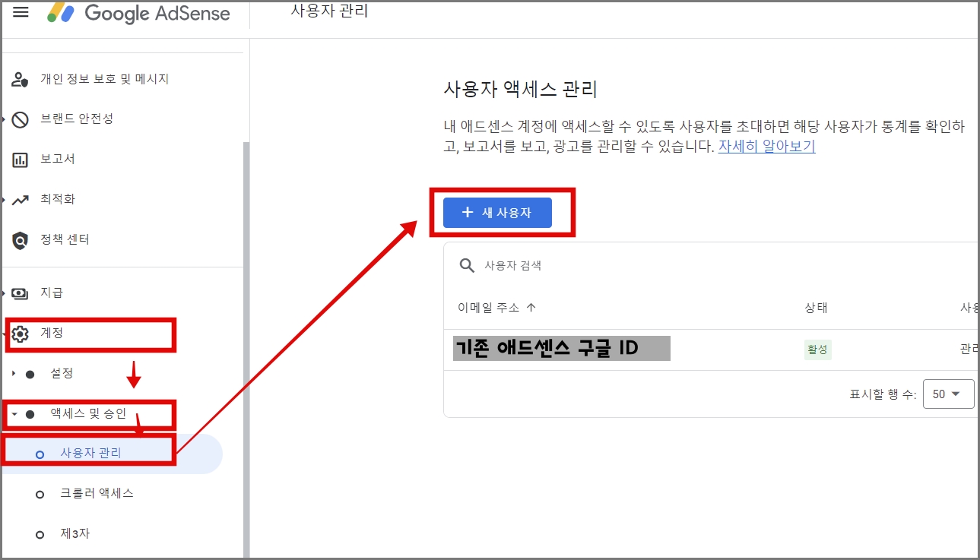Click the policy center shield icon
Viewport: 980px width, 560px height.
pos(21,240)
